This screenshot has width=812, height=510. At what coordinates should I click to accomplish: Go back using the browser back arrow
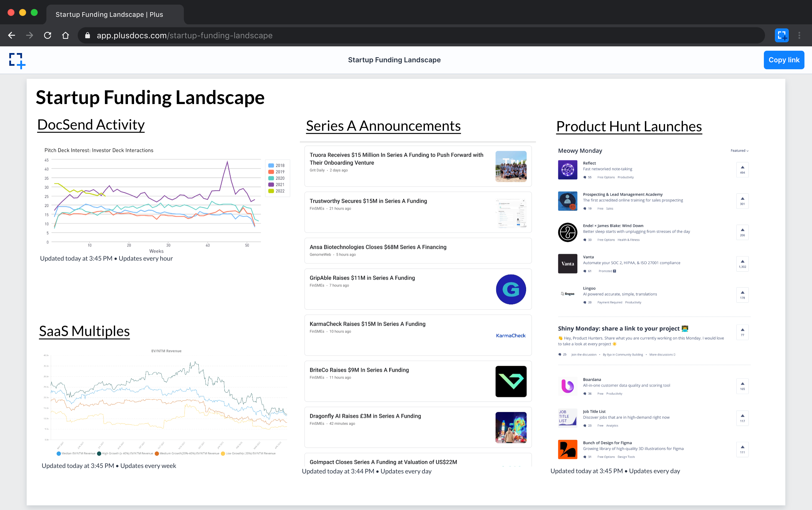point(12,35)
